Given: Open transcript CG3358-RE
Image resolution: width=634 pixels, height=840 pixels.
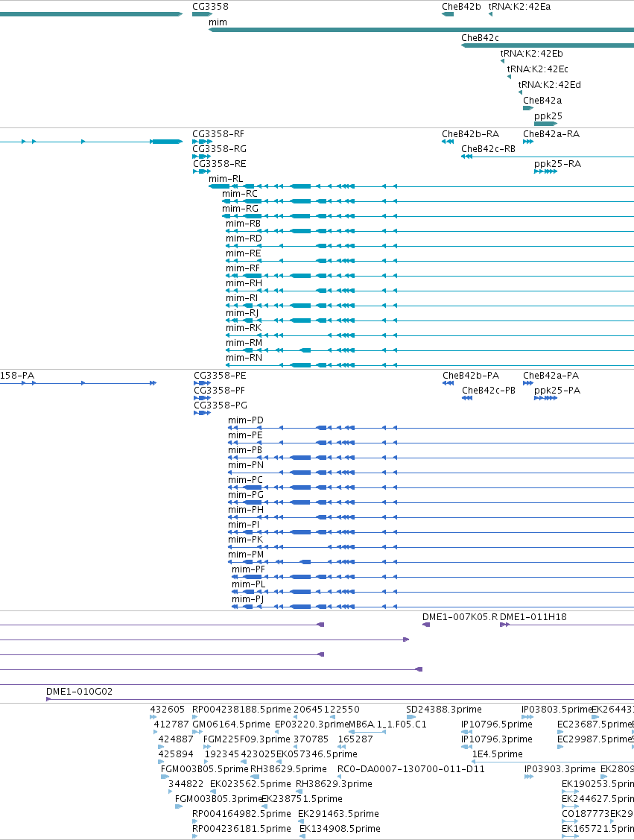Looking at the screenshot, I should tap(220, 163).
